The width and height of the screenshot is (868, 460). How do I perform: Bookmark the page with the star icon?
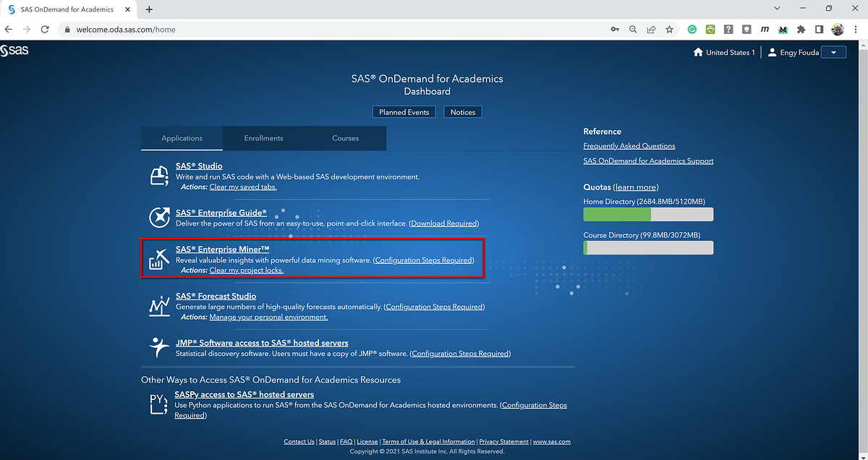(669, 29)
